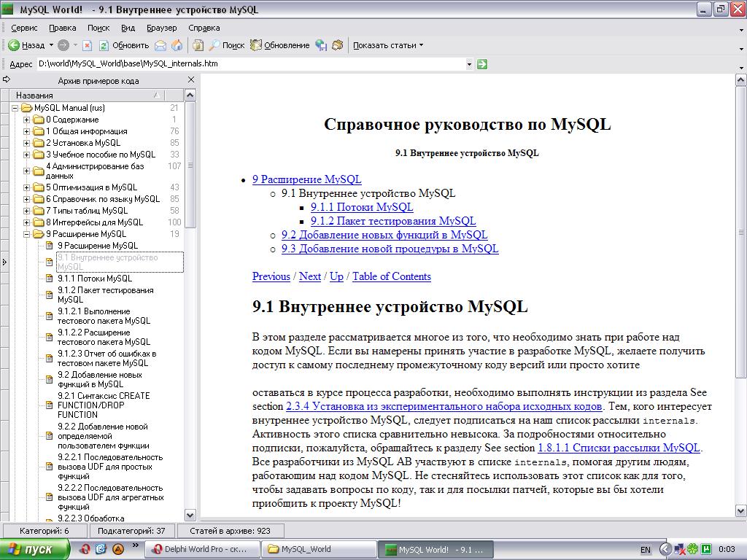Screen dimensions: 747x560
Task: Open the 9.1.2 Пакет тестирования MySQL page link
Action: pyautogui.click(x=393, y=221)
